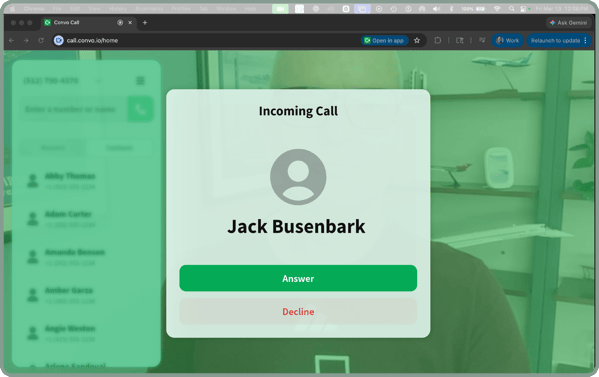Viewport: 599px width, 377px height.
Task: Click the tab's camera-in-use indicator icon
Action: (120, 23)
